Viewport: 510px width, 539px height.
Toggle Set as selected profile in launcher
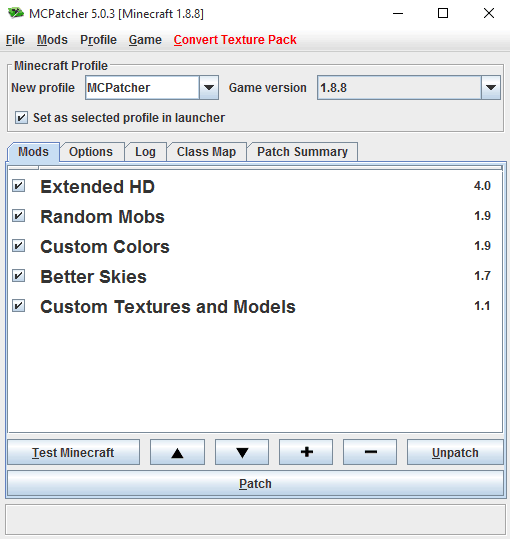(x=21, y=118)
